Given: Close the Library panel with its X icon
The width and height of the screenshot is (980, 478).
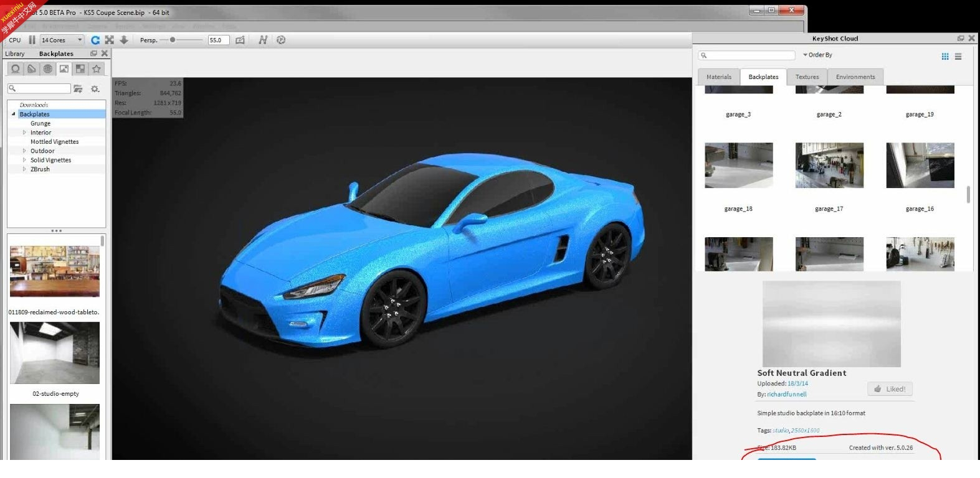Looking at the screenshot, I should pyautogui.click(x=105, y=54).
